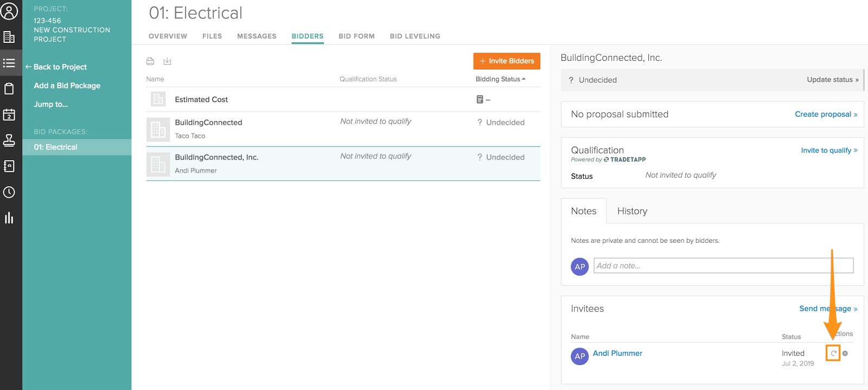Open the Jump to... menu
This screenshot has width=868, height=390.
point(51,104)
